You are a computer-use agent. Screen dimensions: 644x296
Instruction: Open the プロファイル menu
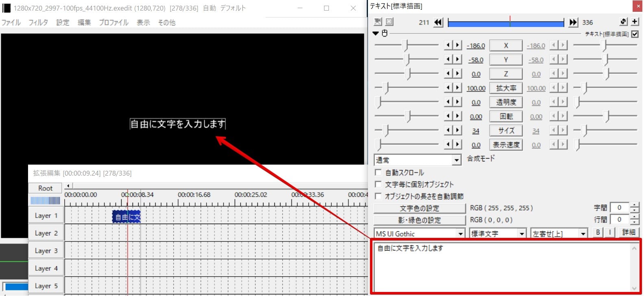(114, 22)
